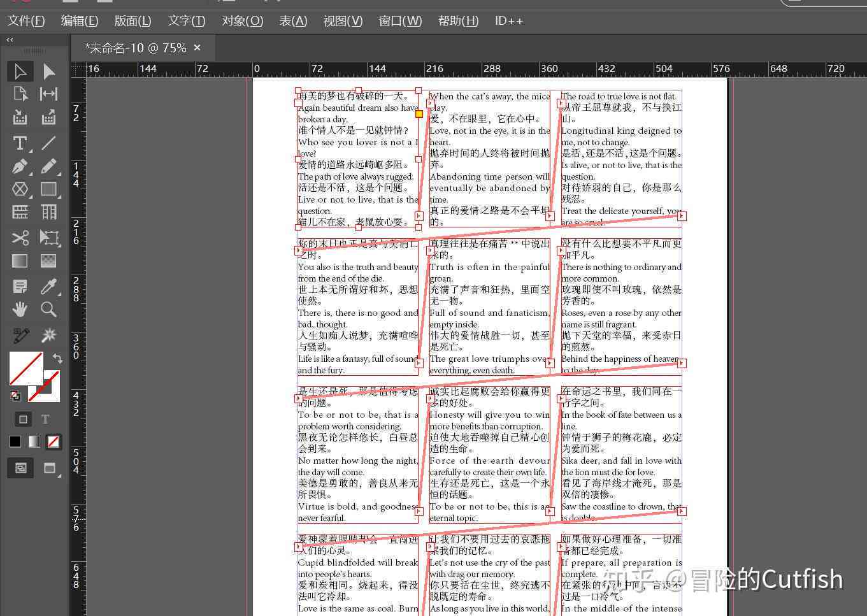This screenshot has width=867, height=616.
Task: Collapse the toolbox with double-arrow
Action: click(x=10, y=39)
